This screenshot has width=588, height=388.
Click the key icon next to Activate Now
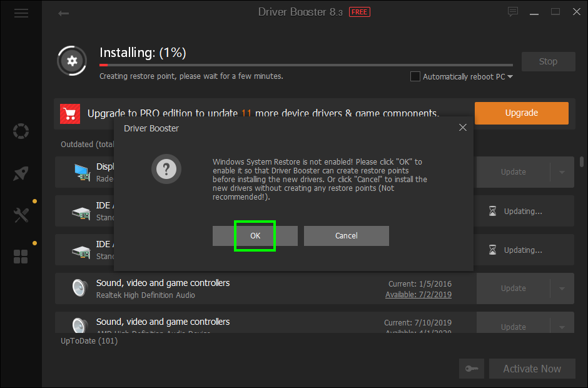coord(472,369)
